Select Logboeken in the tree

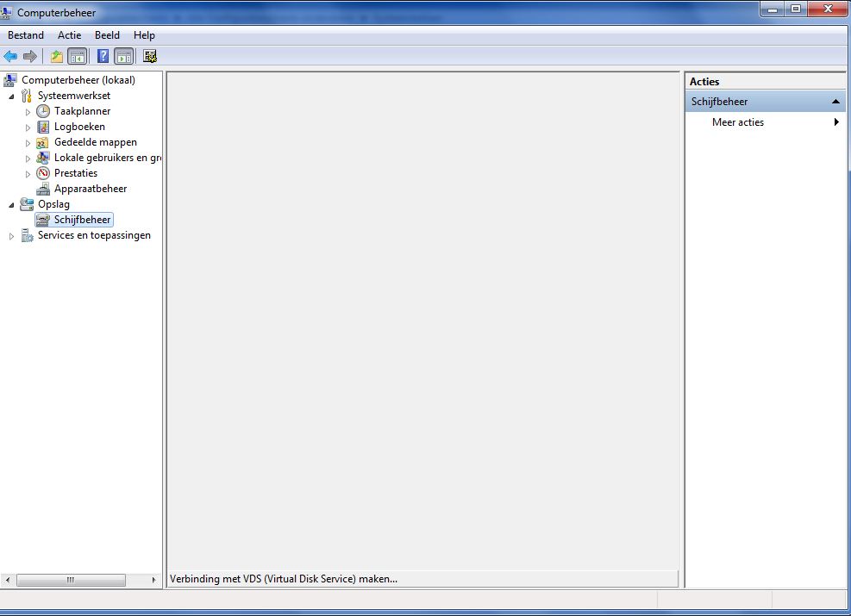click(80, 127)
